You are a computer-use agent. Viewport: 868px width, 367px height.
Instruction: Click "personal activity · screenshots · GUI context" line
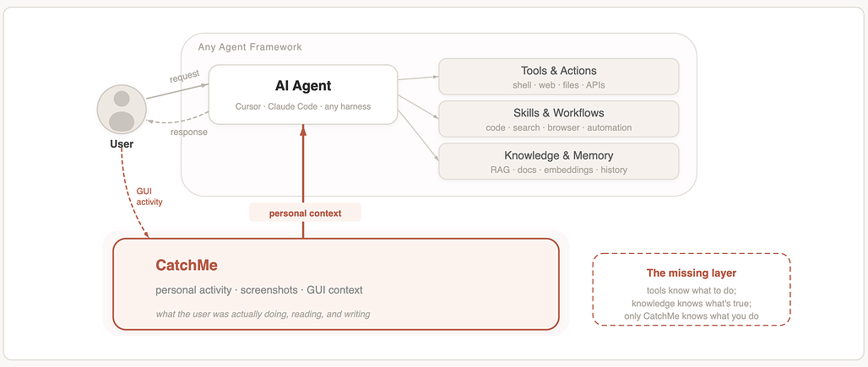tap(259, 290)
